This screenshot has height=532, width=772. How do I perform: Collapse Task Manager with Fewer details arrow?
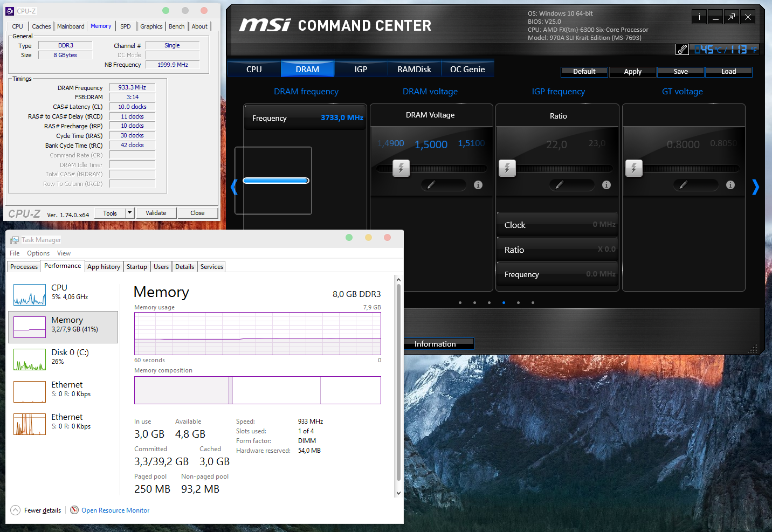[x=16, y=510]
